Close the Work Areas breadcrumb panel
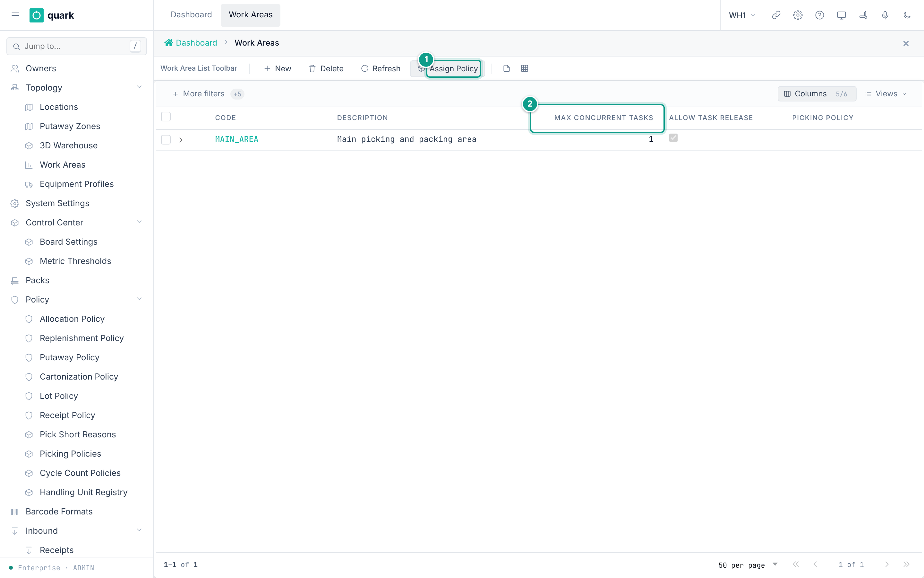This screenshot has height=578, width=924. (x=906, y=43)
